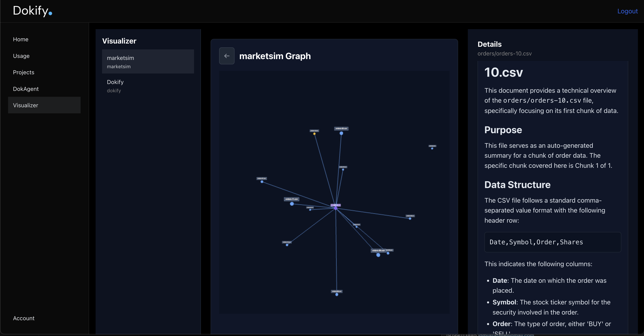Click the Date,Symbol,Order,Shares code block
This screenshot has width=644, height=336.
(x=552, y=242)
